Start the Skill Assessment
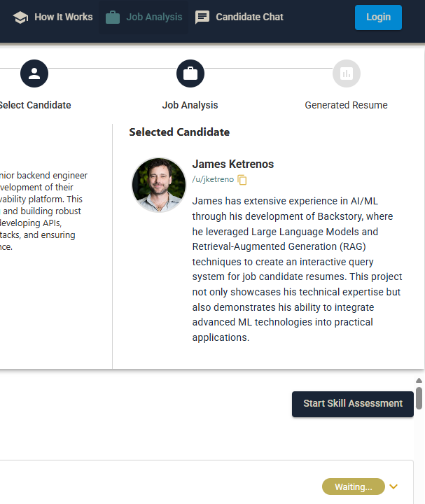This screenshot has width=425, height=504. click(352, 404)
